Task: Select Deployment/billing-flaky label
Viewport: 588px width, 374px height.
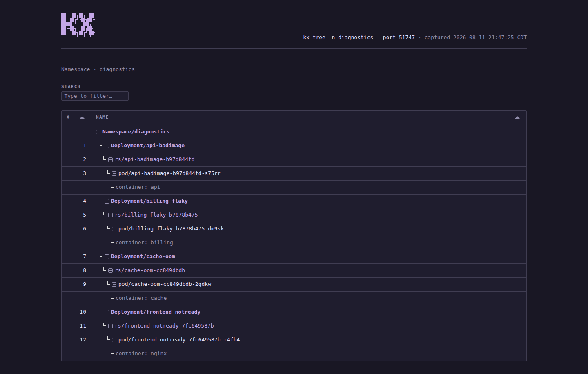Action: click(x=149, y=201)
